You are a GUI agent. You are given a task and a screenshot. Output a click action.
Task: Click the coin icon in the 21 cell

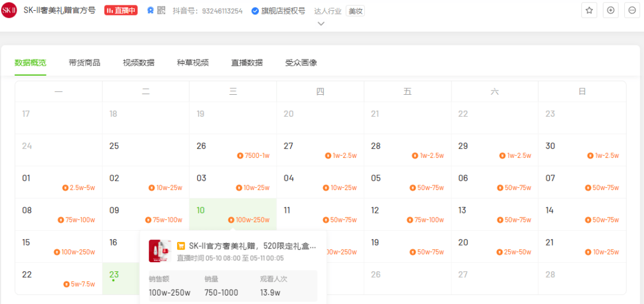[588, 252]
